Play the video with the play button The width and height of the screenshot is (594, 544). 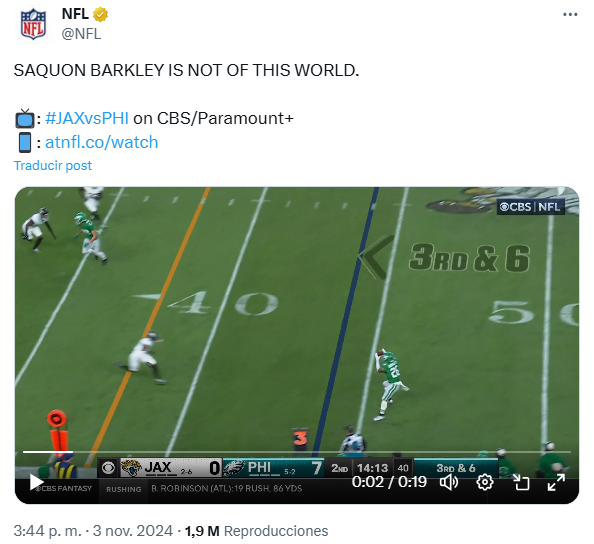click(x=36, y=482)
